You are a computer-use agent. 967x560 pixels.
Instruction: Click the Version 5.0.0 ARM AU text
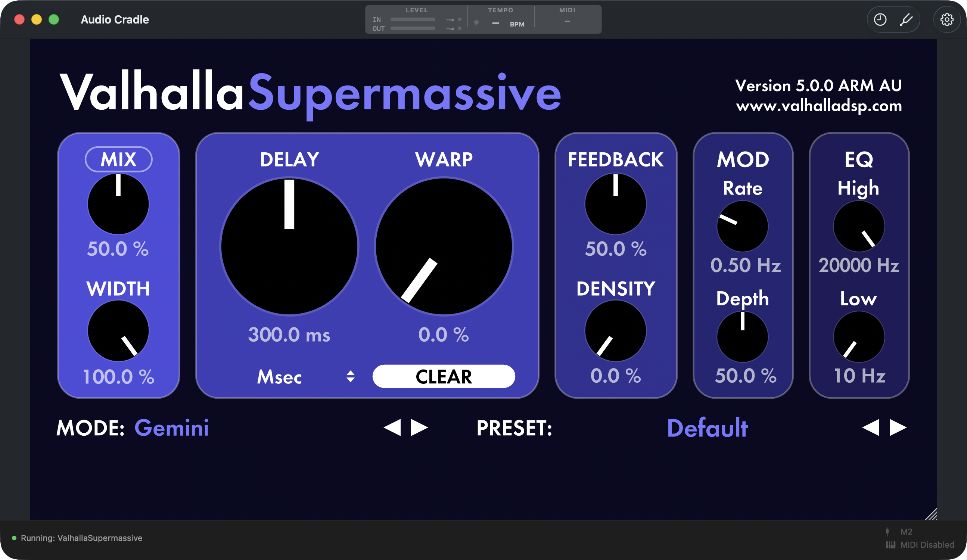(818, 85)
